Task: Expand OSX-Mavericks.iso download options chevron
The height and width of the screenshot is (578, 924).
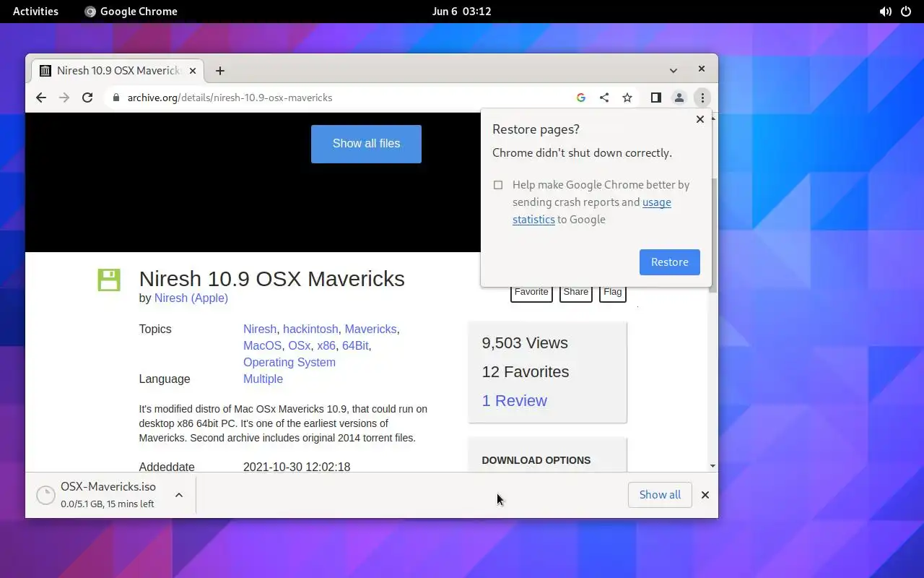Action: pyautogui.click(x=179, y=495)
